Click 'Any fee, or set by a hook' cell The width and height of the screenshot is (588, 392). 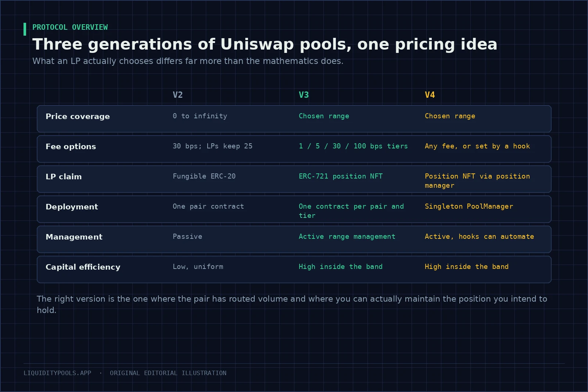tap(477, 146)
